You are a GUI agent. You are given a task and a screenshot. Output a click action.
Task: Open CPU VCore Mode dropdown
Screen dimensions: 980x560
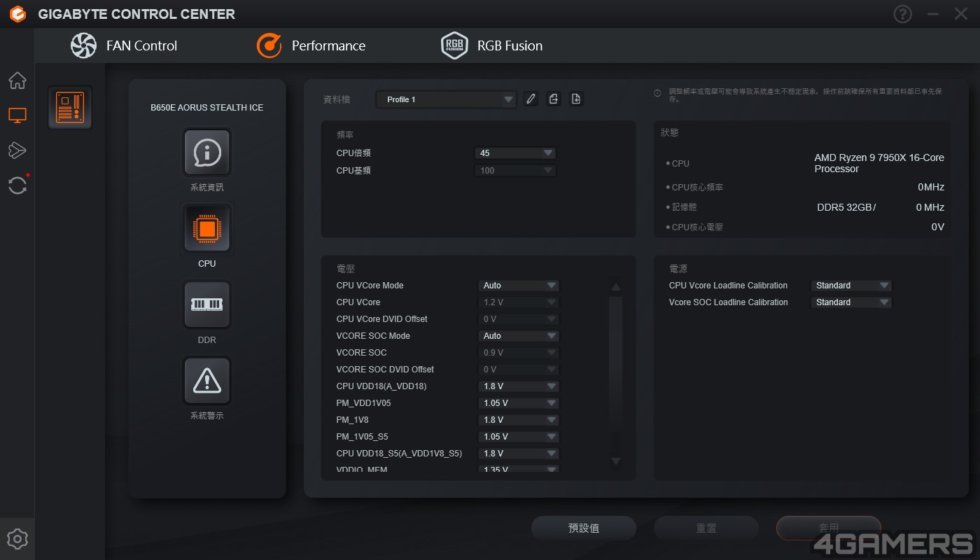pos(519,286)
